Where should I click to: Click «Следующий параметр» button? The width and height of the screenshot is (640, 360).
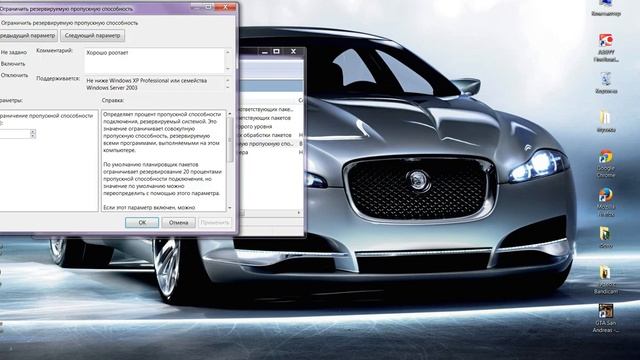coord(92,36)
